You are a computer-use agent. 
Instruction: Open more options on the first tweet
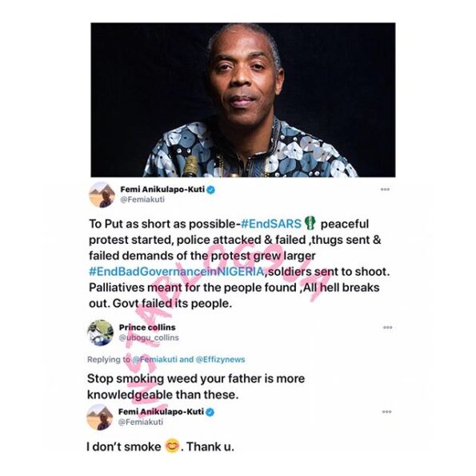click(385, 190)
